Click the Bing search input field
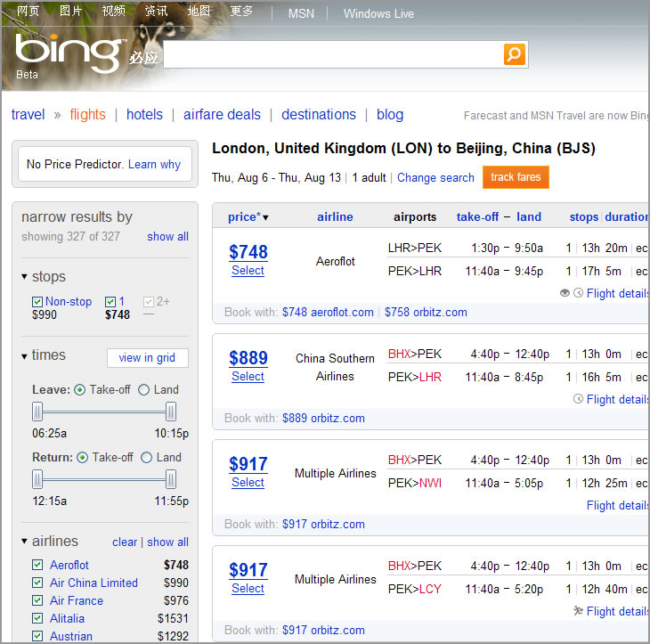The image size is (650, 644). coord(333,54)
